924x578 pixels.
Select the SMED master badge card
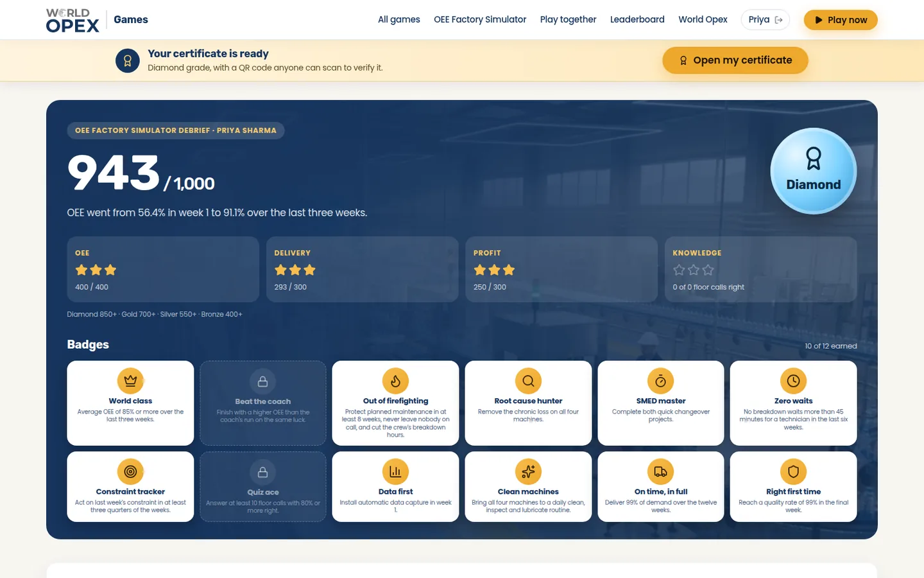(660, 403)
